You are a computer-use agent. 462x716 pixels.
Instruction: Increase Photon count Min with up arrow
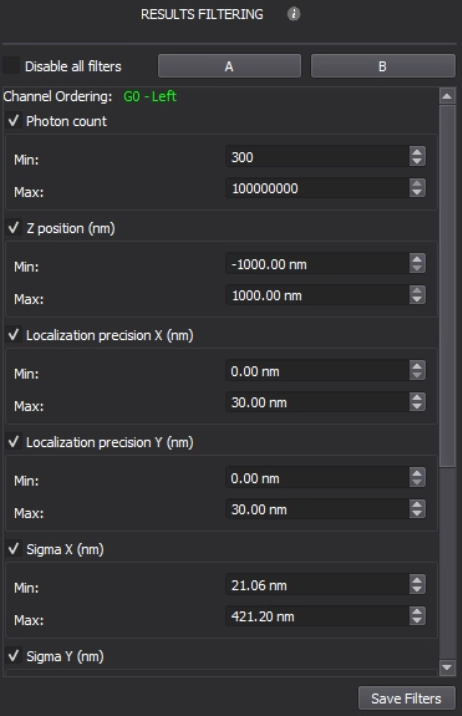click(417, 152)
